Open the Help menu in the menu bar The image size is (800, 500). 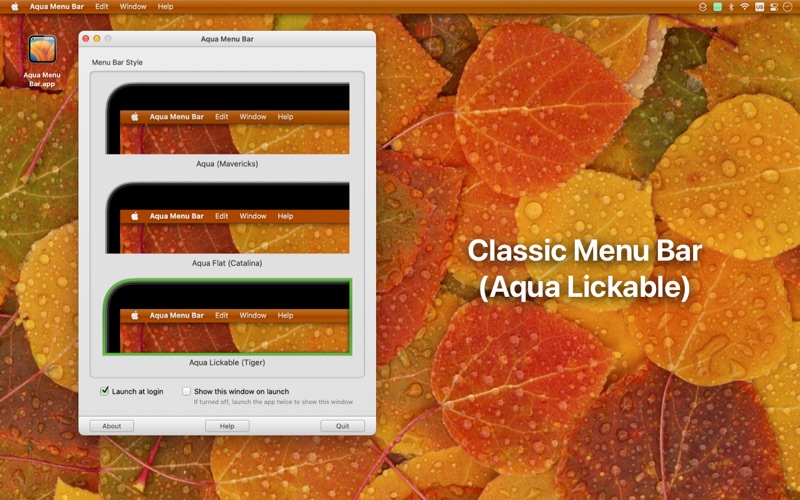(165, 7)
